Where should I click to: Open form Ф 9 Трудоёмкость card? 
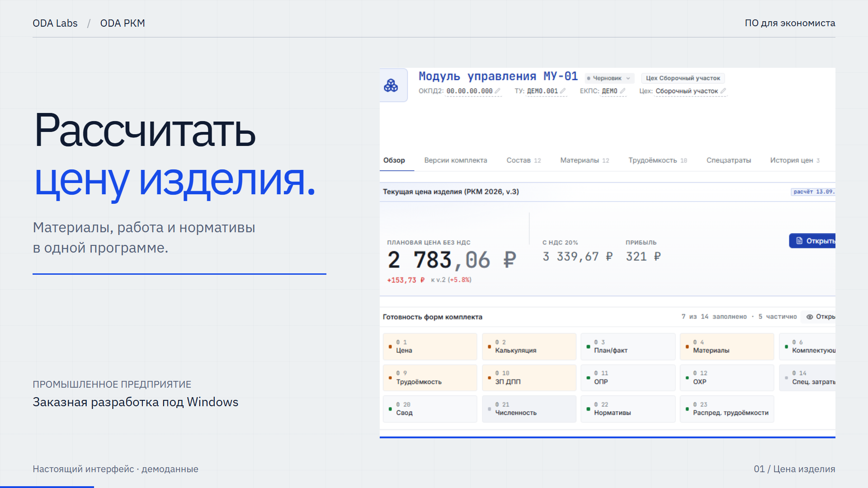[x=430, y=378]
